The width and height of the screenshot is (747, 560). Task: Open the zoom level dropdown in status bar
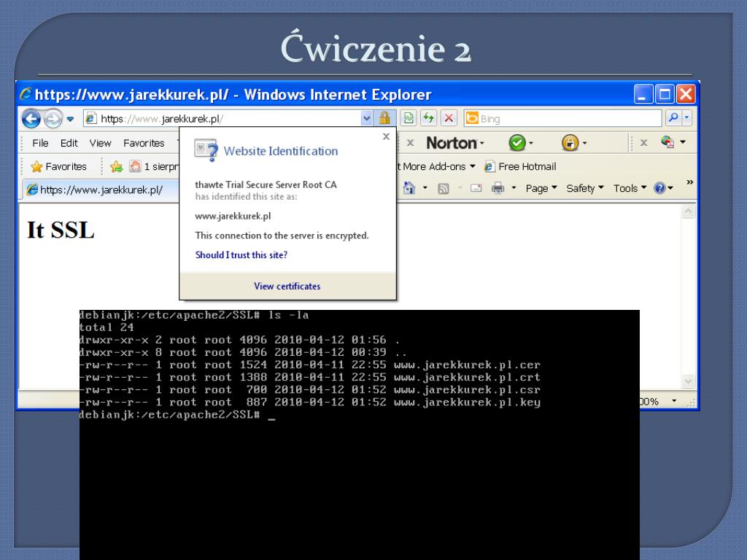(674, 401)
